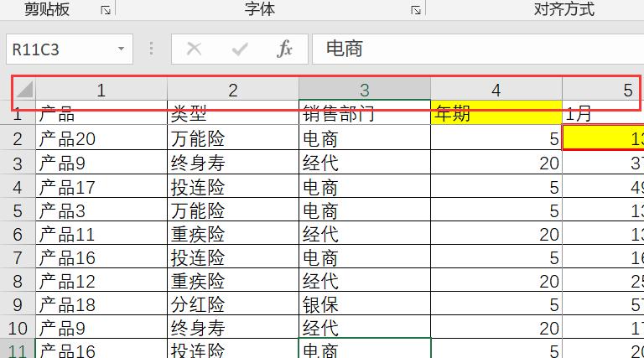Click the 类型 header cell
The height and width of the screenshot is (358, 644).
click(233, 112)
